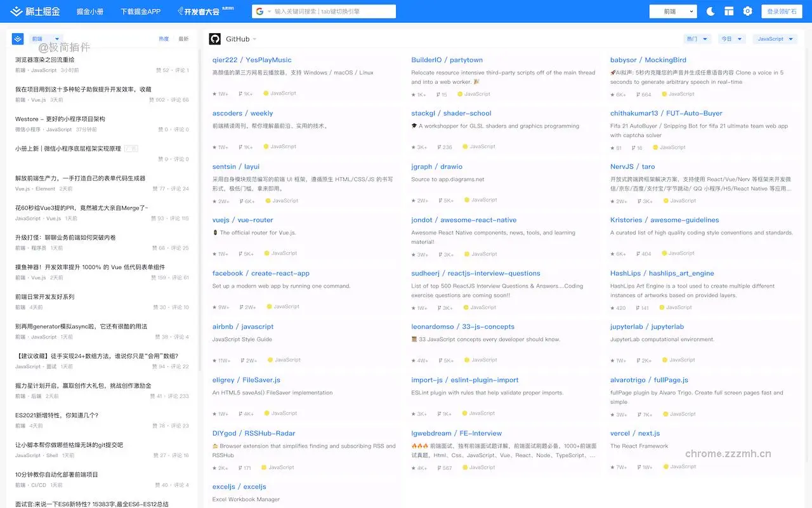The height and width of the screenshot is (508, 812).
Task: Toggle dark mode with the moon icon
Action: tap(710, 11)
